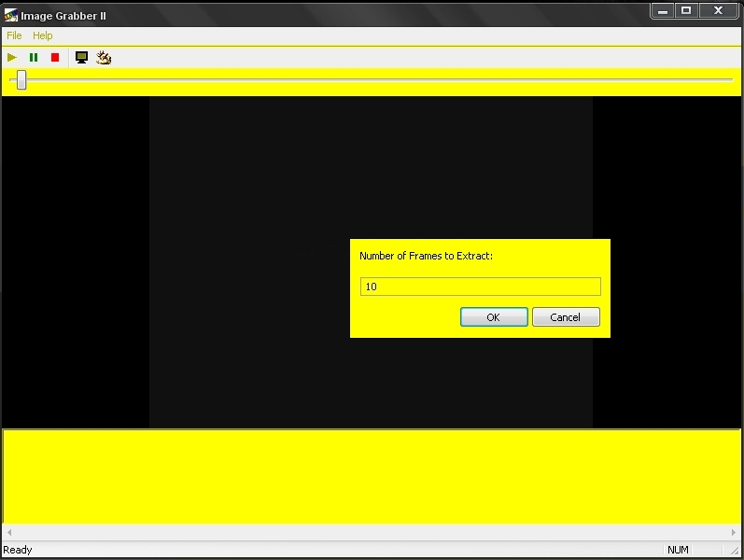Confirm frame count with OK button
Screen dimensions: 744x560
tap(494, 317)
